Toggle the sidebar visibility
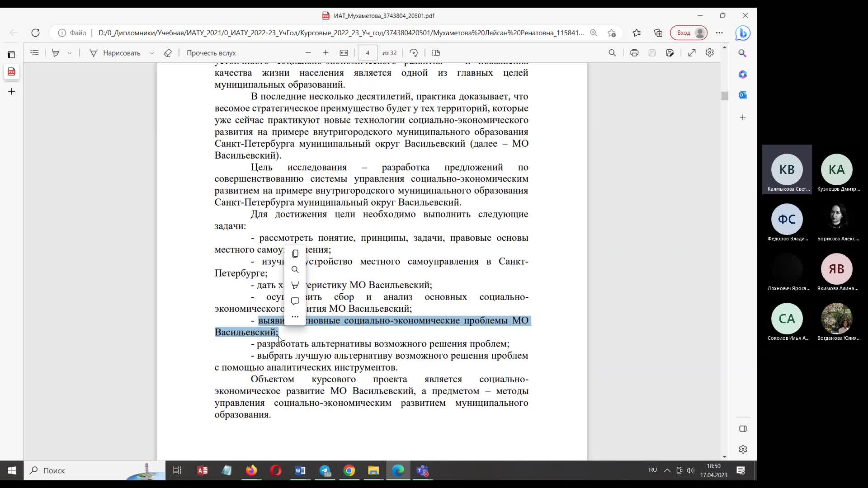 click(x=743, y=428)
